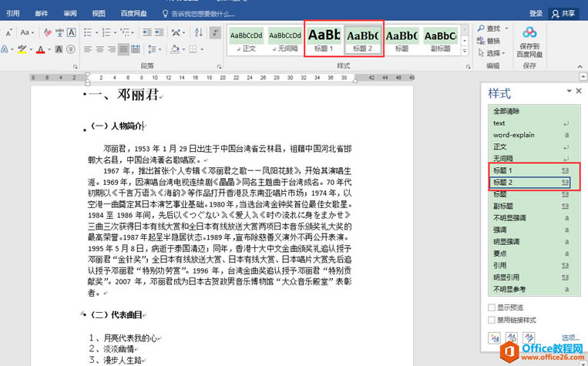Open the 邮件 ribbon tab
Viewport: 588px width, 366px height.
42,14
